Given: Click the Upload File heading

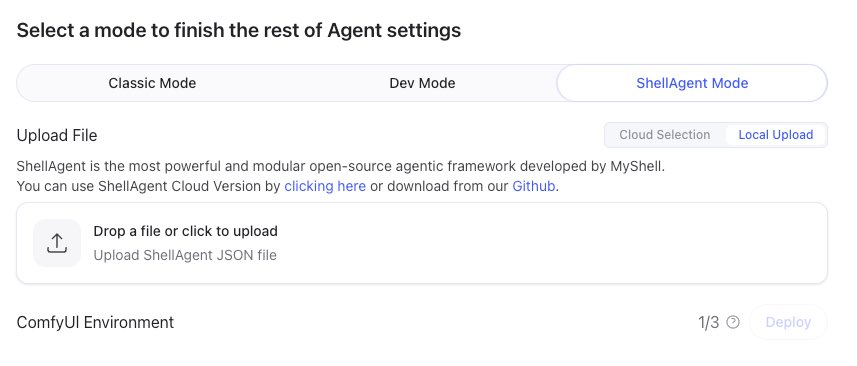Looking at the screenshot, I should (x=57, y=135).
